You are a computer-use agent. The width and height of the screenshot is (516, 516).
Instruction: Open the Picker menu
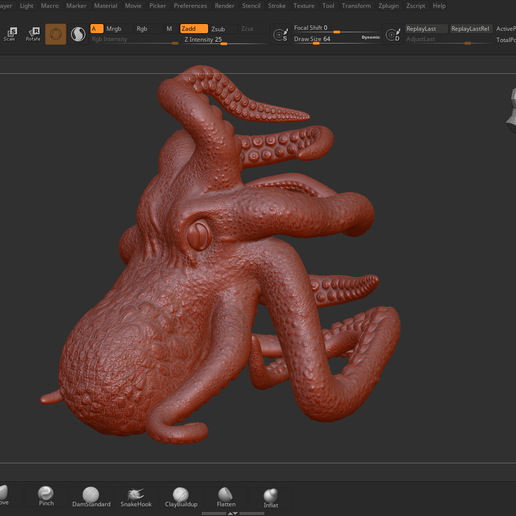(158, 6)
